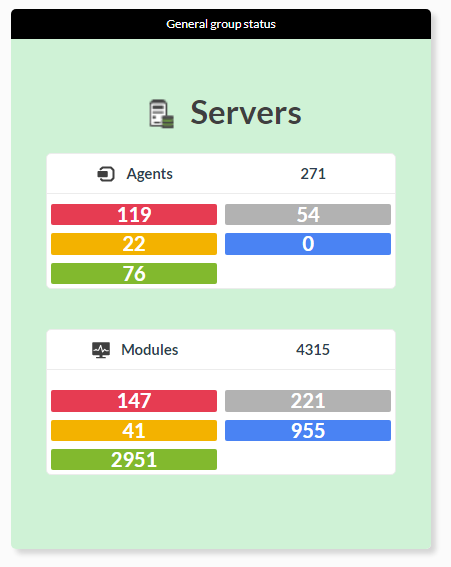Click the Agents label text
451x567 pixels.
149,174
